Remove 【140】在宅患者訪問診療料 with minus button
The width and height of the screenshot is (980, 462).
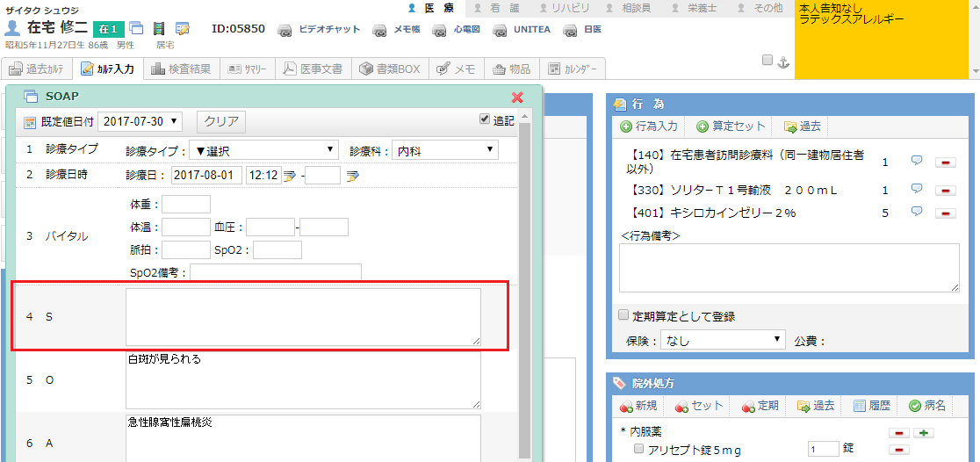click(946, 162)
